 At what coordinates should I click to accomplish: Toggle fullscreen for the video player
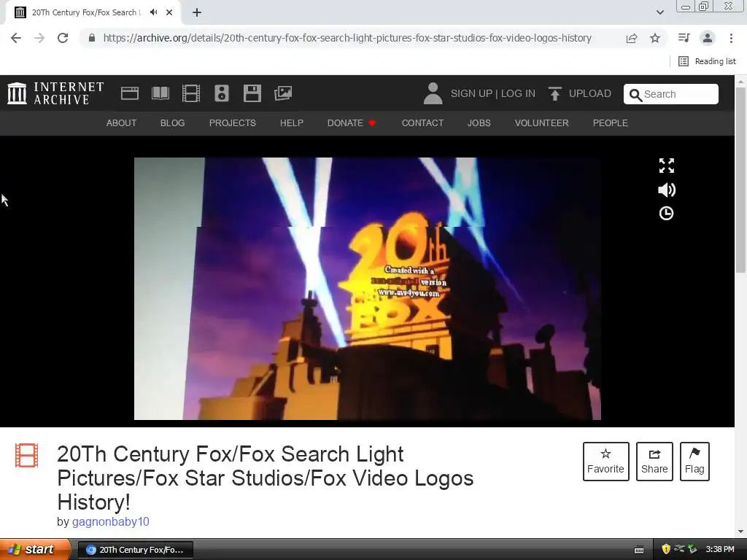coord(667,166)
